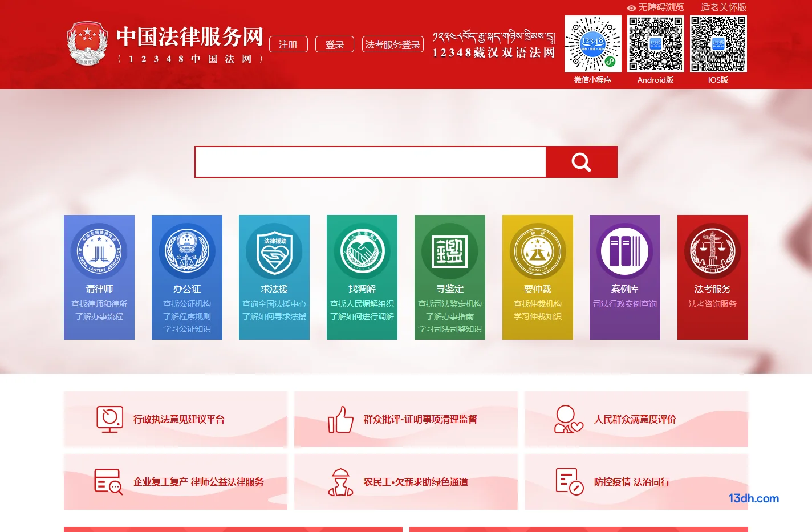Open the 办公证 notary emblem icon
This screenshot has height=532, width=812.
(x=187, y=251)
